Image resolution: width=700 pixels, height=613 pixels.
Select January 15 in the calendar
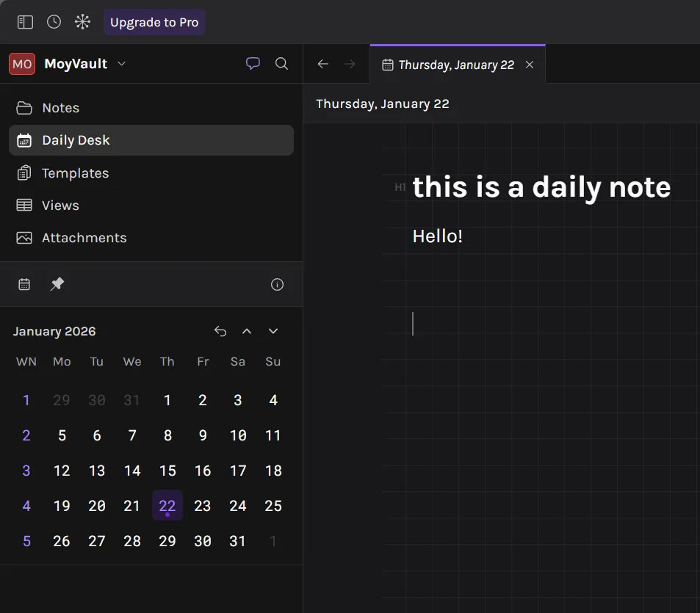coord(167,471)
